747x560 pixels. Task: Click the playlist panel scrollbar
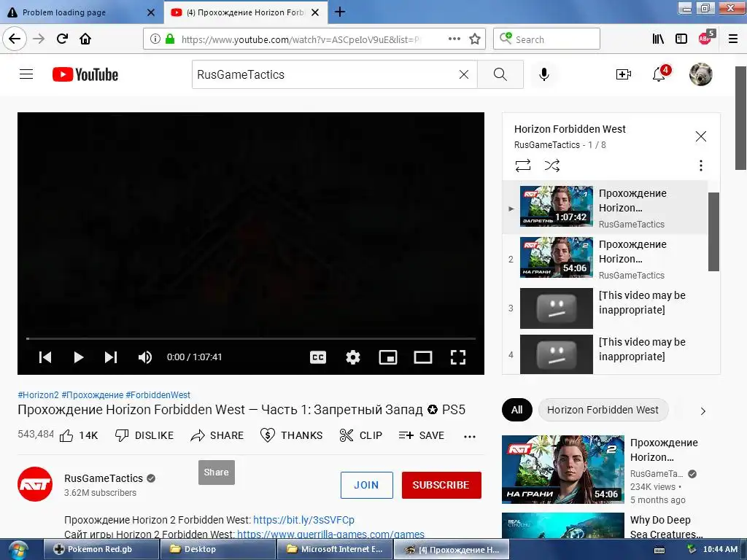[x=713, y=231]
